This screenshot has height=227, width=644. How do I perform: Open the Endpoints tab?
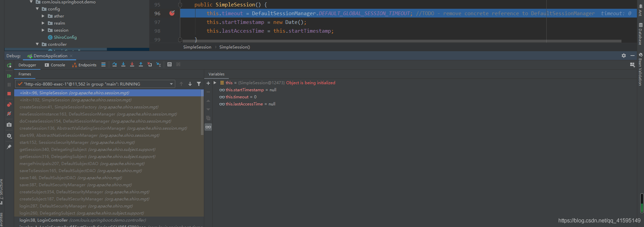[x=84, y=65]
